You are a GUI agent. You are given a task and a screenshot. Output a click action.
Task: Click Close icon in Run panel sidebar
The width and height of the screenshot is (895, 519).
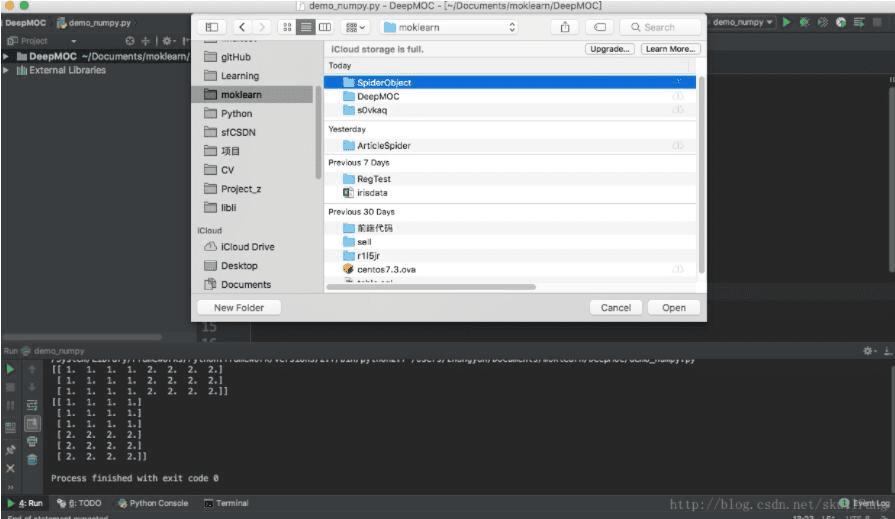[x=10, y=468]
